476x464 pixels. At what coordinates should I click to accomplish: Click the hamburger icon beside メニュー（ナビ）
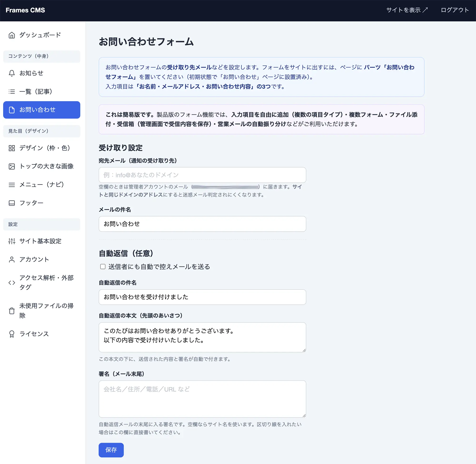(12, 185)
